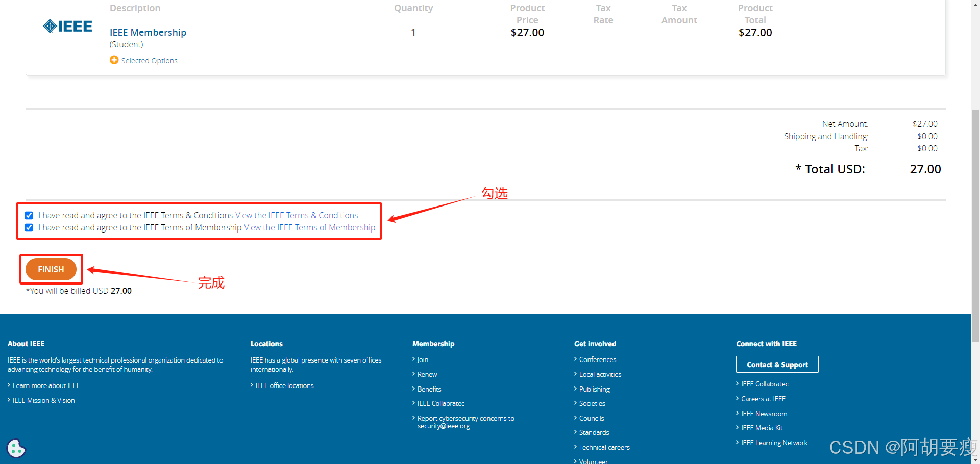Click the About IEEE footer heading
Image resolution: width=980 pixels, height=464 pixels.
[x=26, y=344]
